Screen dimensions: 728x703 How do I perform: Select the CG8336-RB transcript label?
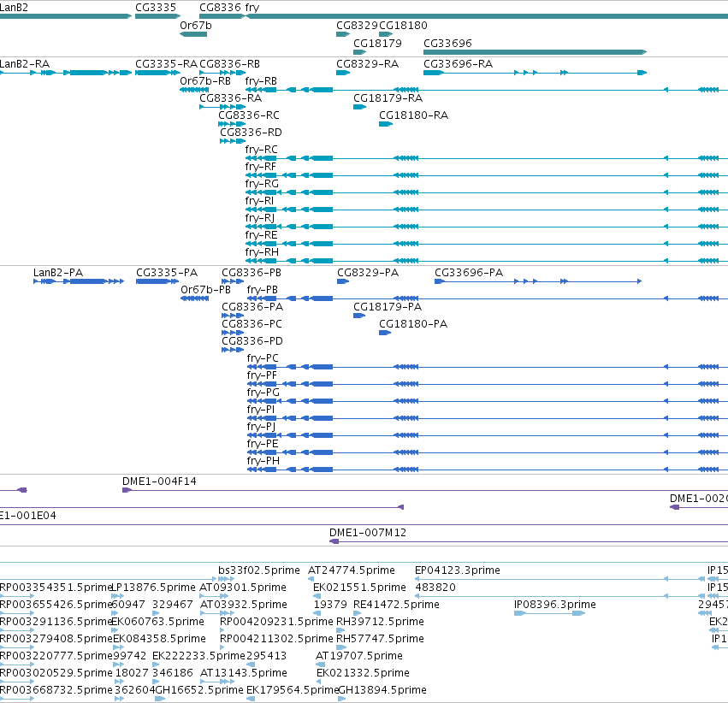click(x=229, y=63)
